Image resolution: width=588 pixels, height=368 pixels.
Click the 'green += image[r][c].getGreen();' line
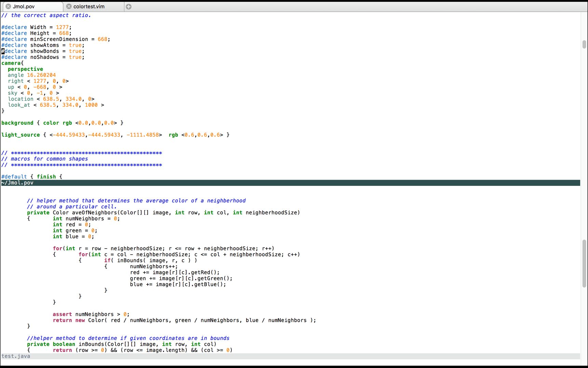tap(181, 279)
